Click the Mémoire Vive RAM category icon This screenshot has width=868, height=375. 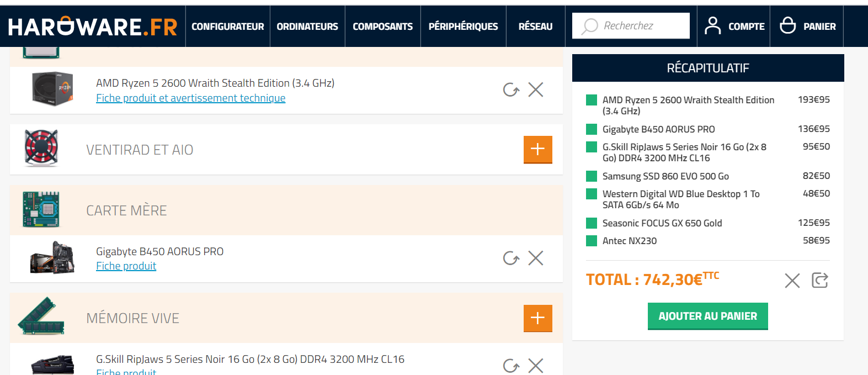point(41,316)
